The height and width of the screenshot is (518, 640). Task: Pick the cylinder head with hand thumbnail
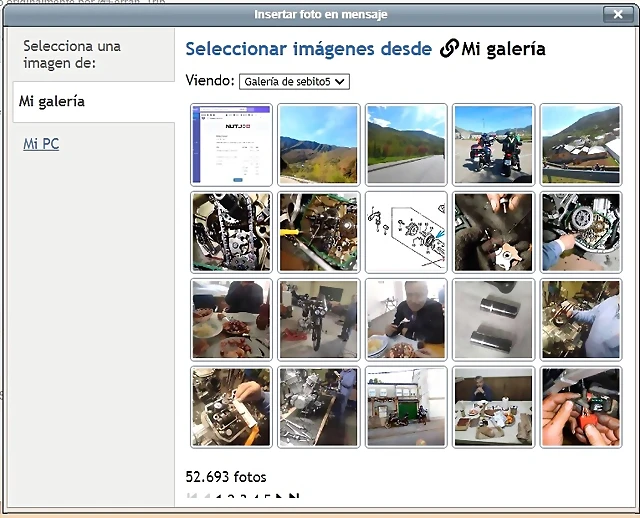point(231,407)
